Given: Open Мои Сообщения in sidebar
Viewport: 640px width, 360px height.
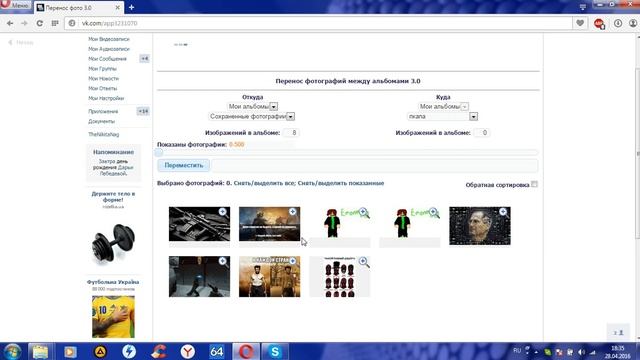Looking at the screenshot, I should 107,59.
